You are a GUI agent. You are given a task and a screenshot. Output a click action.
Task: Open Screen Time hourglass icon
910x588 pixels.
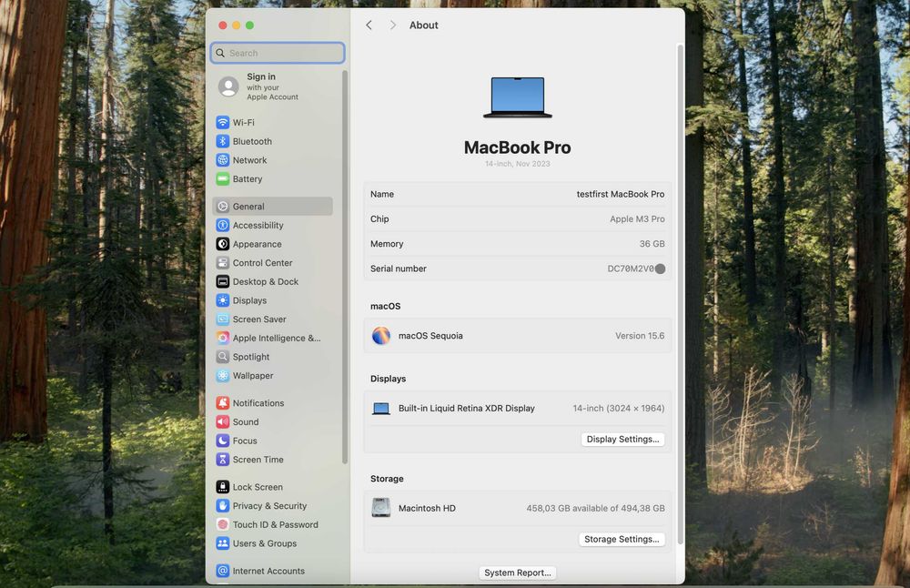(223, 459)
